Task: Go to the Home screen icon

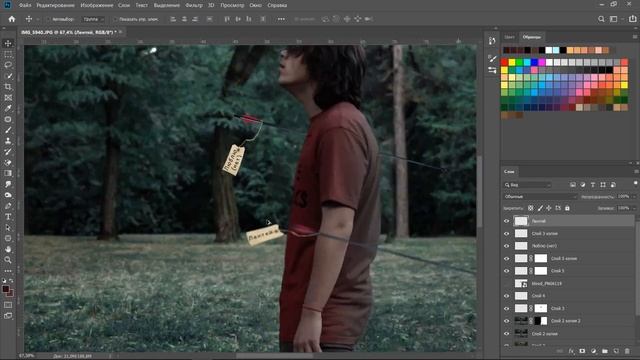Action: click(11, 19)
